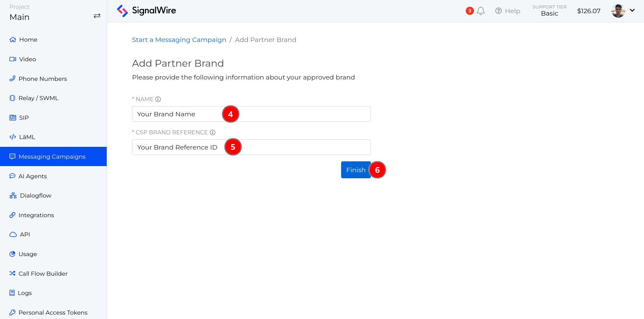Open the Usage section

(28, 254)
